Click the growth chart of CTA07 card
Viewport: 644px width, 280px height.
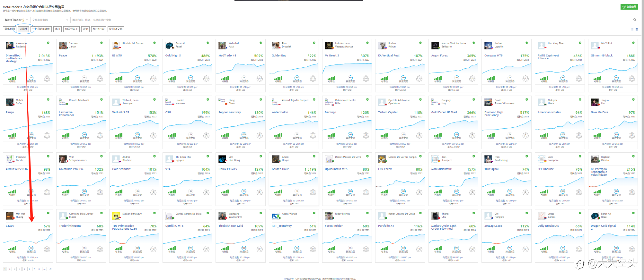(x=28, y=239)
